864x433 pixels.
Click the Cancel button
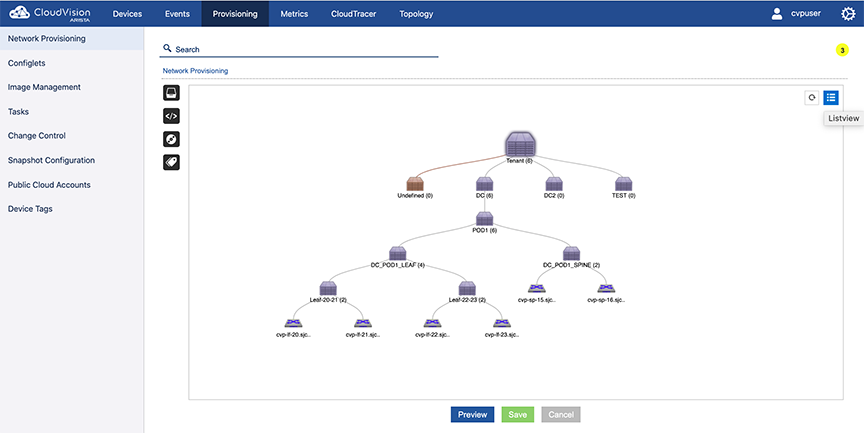click(561, 415)
